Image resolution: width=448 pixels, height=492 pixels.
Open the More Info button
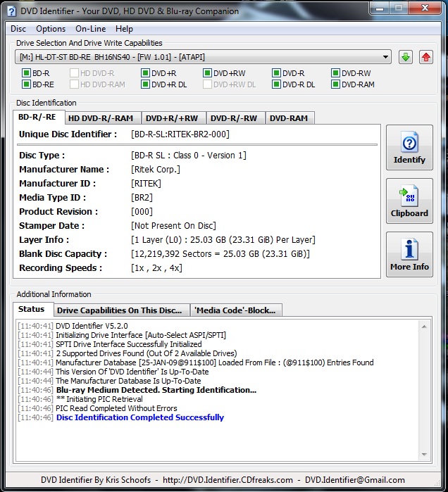409,255
